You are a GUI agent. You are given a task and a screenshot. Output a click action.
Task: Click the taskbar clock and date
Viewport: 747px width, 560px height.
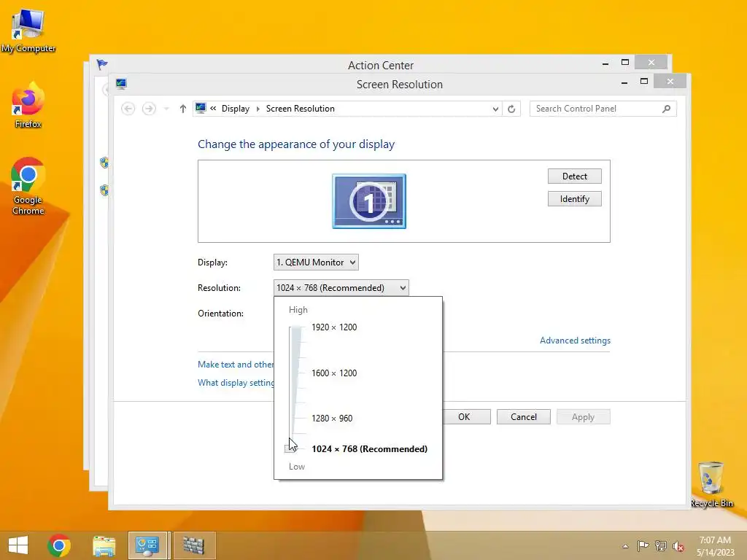click(715, 546)
